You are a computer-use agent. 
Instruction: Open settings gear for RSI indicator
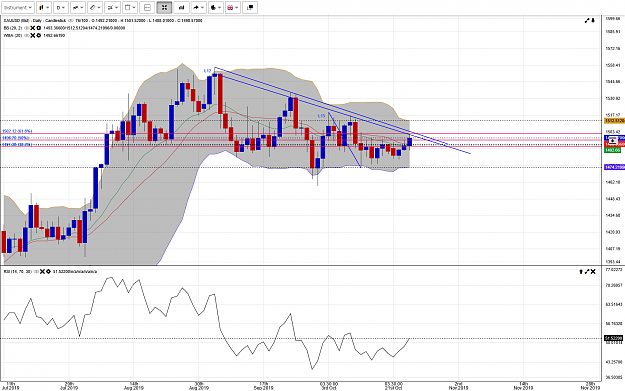click(48, 271)
